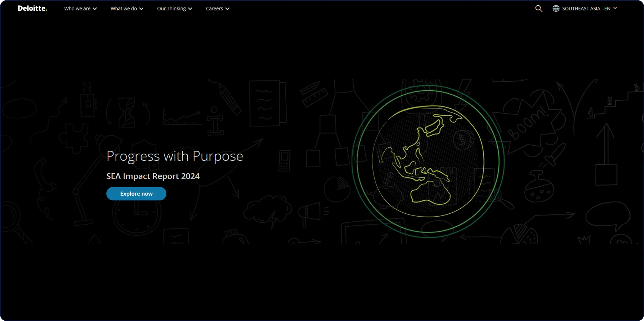The width and height of the screenshot is (644, 321).
Task: Click the Progress with Purpose banner title
Action: (x=174, y=156)
